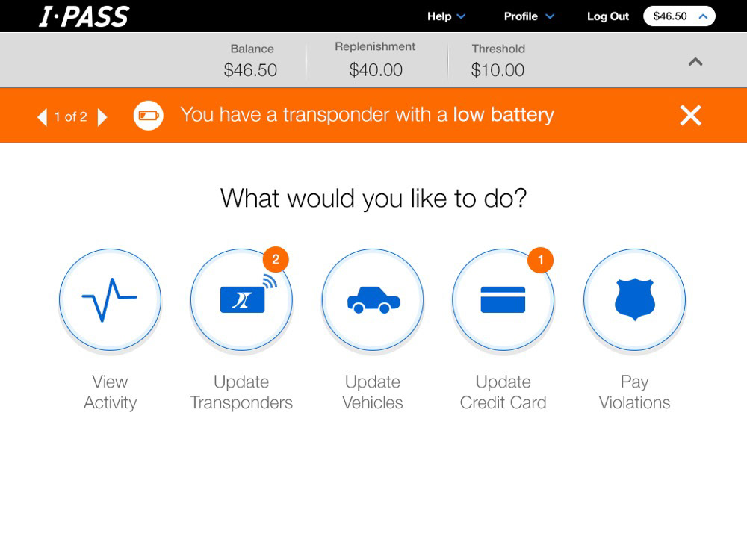Screen dimensions: 747x560
Task: Expand the Profile dropdown menu
Action: click(x=529, y=16)
